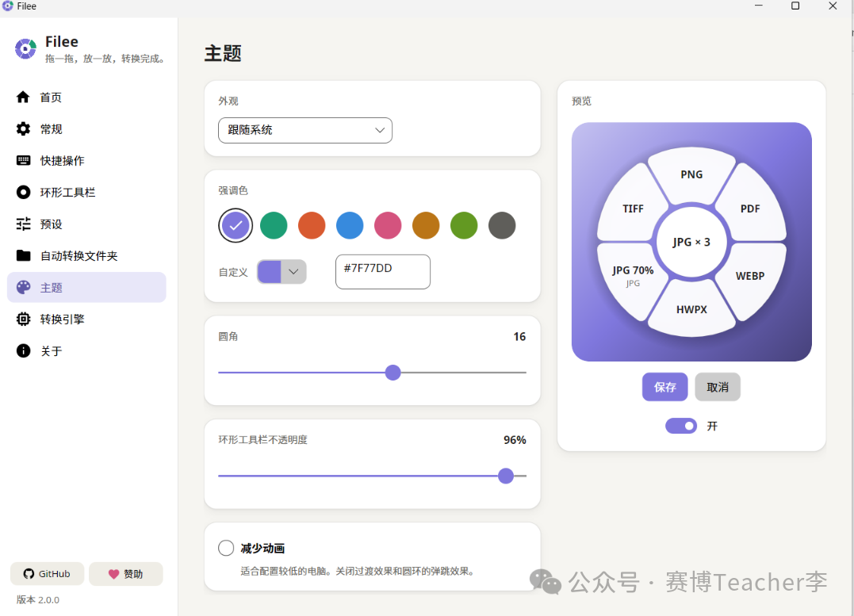Select the dark gray accent color

[502, 225]
